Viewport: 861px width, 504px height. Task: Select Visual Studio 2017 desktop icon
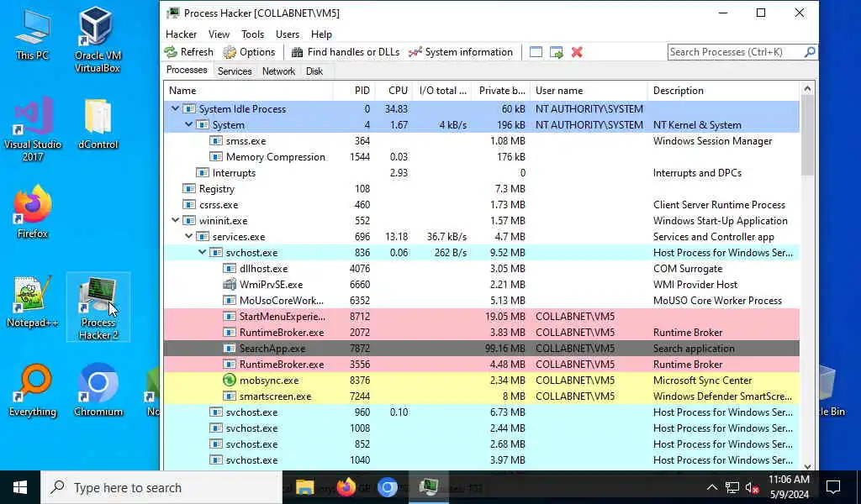(33, 129)
